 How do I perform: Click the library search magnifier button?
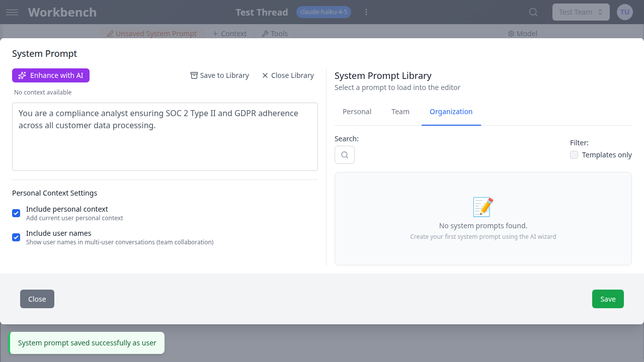point(344,155)
